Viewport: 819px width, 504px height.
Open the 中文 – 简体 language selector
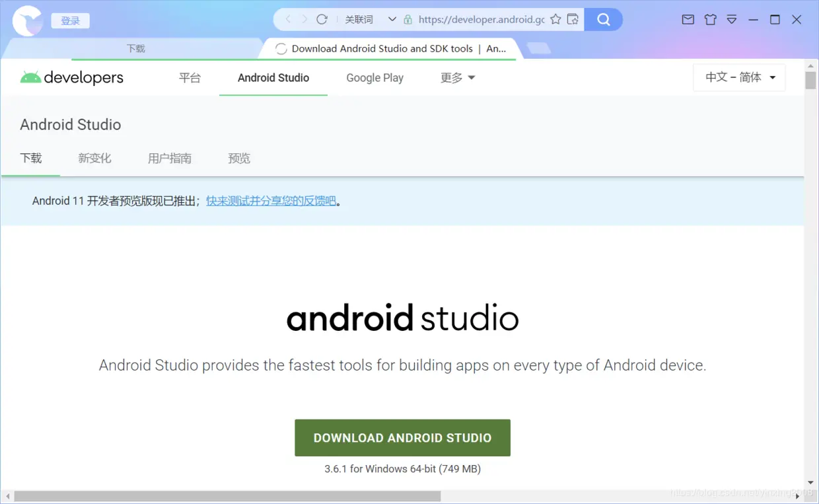739,77
